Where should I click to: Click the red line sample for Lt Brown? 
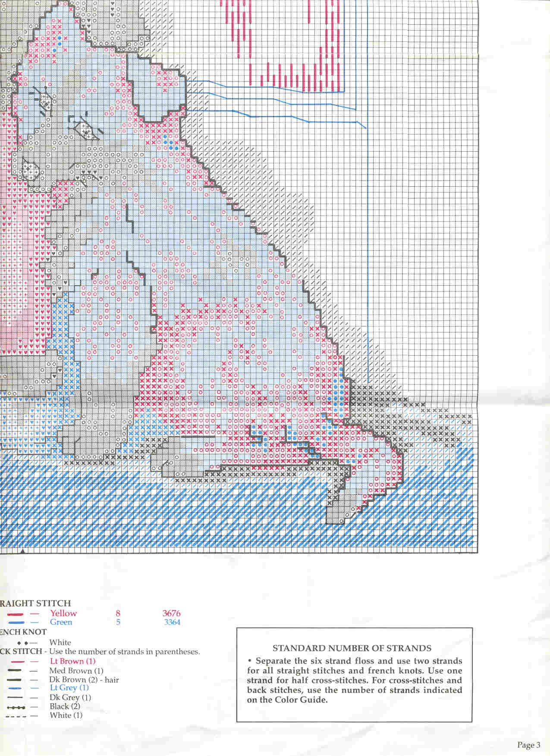17,662
